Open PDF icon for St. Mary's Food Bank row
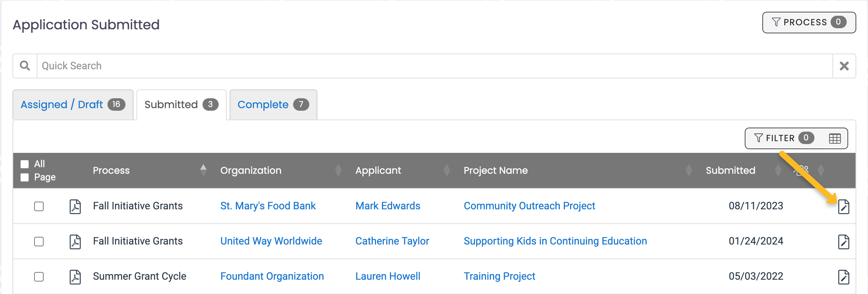 75,206
